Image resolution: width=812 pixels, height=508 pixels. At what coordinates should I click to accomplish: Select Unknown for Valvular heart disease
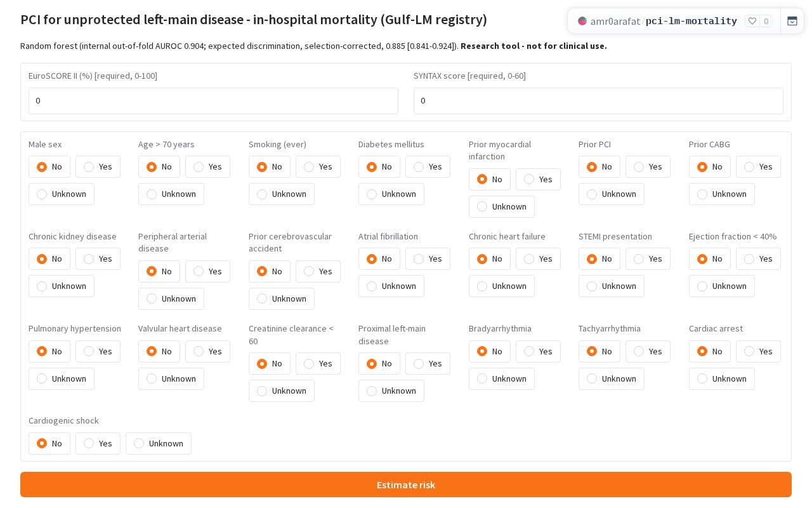[x=171, y=378]
